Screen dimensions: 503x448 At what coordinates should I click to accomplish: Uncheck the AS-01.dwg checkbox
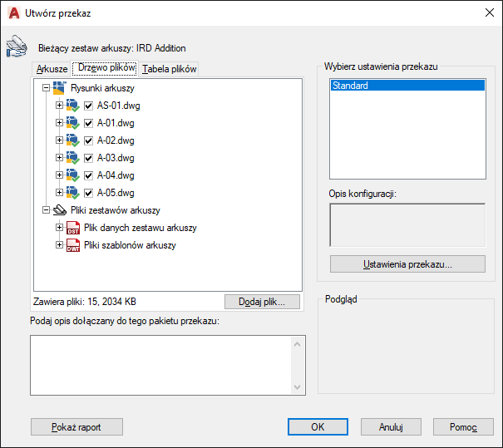click(x=88, y=106)
